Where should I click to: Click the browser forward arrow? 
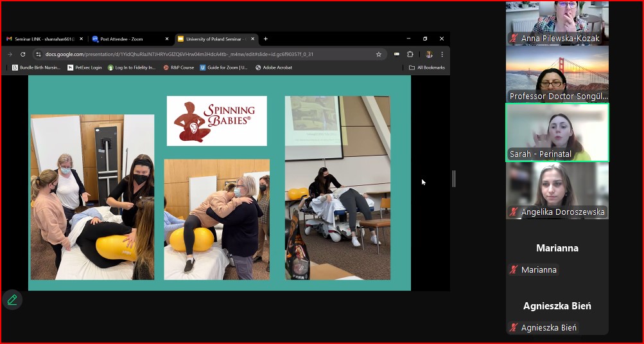point(10,54)
